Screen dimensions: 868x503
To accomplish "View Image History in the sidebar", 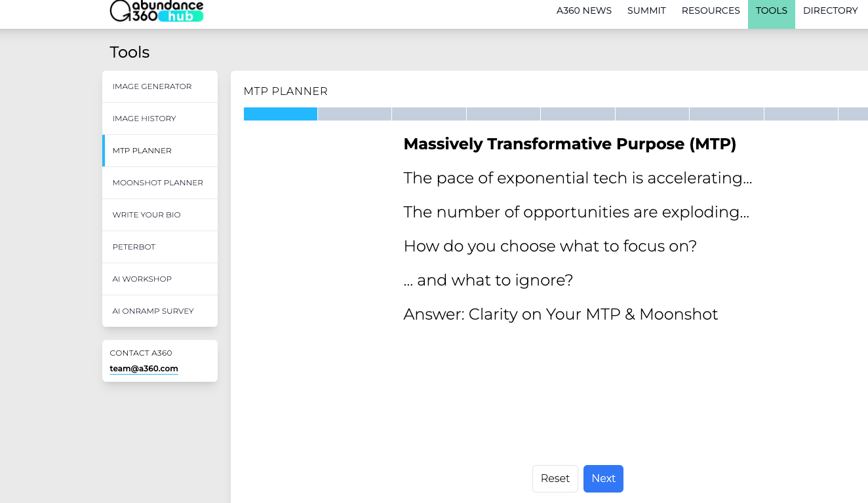I will click(x=144, y=119).
